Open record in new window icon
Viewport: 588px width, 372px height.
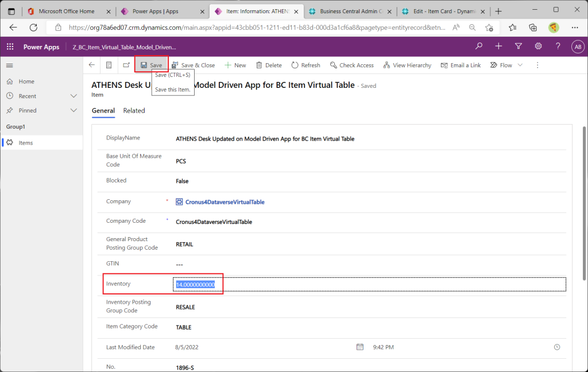click(x=126, y=65)
